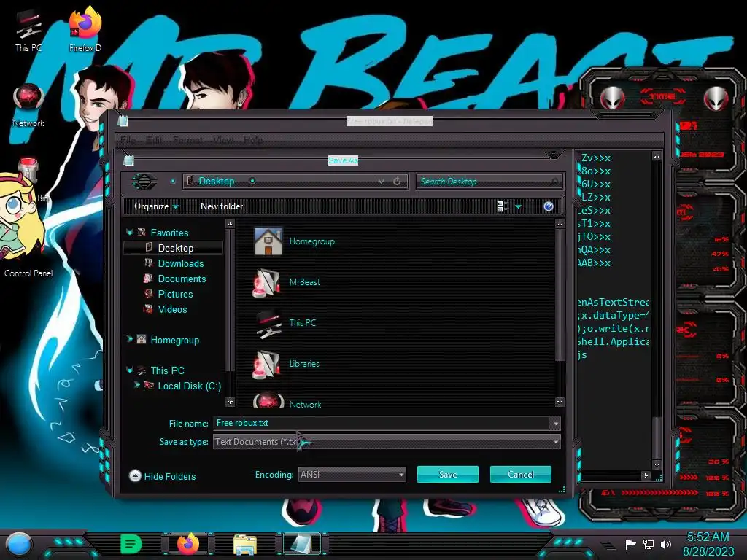Open the view options dropdown arrow
Image resolution: width=747 pixels, height=560 pixels.
(x=519, y=206)
